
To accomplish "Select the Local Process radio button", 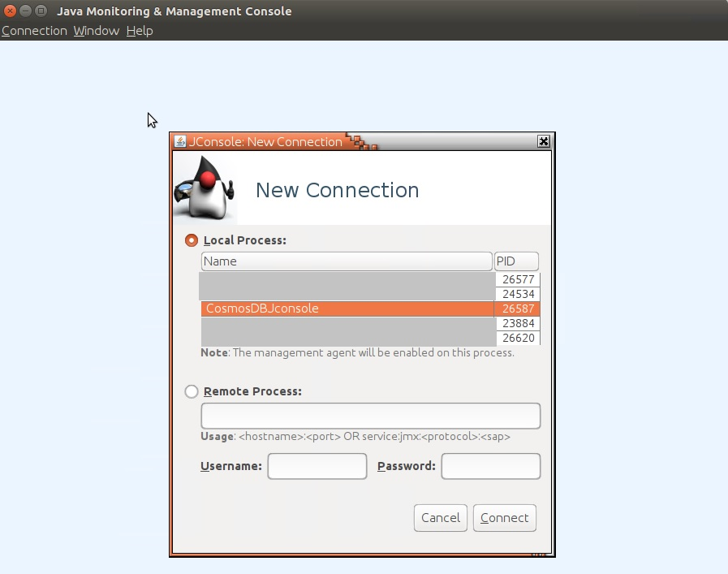I will 192,240.
